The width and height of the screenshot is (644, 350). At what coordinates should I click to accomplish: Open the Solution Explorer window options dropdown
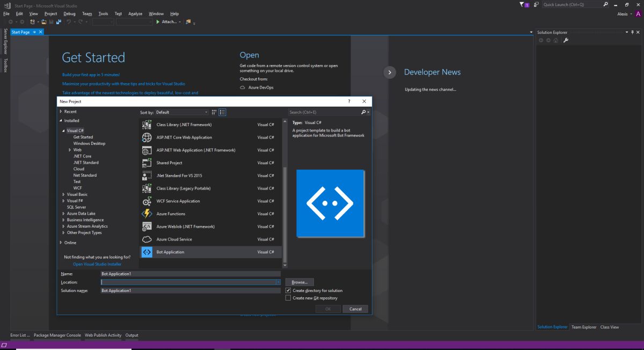(x=628, y=32)
